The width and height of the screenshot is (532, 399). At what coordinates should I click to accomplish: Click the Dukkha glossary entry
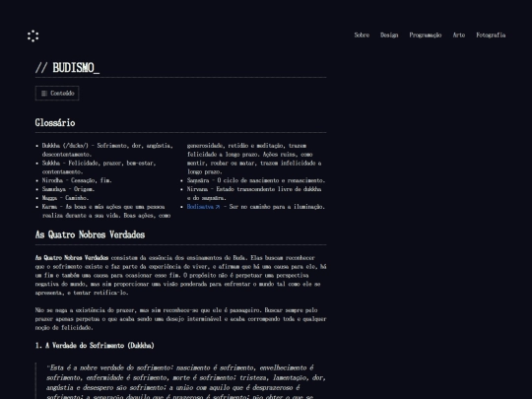pos(107,150)
